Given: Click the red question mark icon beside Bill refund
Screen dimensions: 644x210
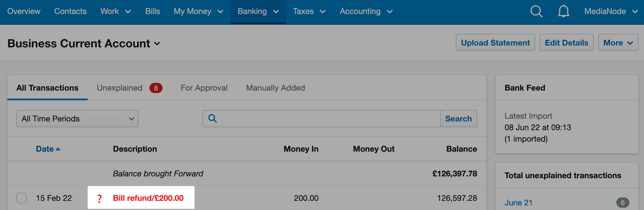Looking at the screenshot, I should [99, 199].
